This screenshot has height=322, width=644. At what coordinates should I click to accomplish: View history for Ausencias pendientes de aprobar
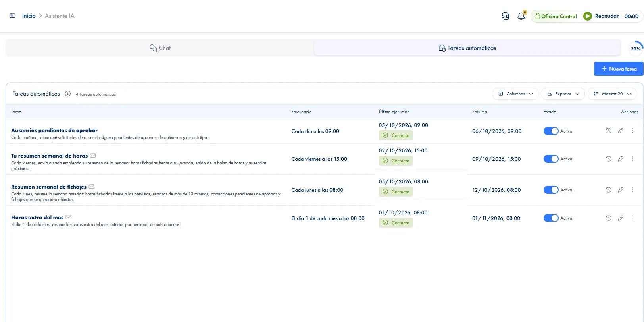click(x=609, y=131)
